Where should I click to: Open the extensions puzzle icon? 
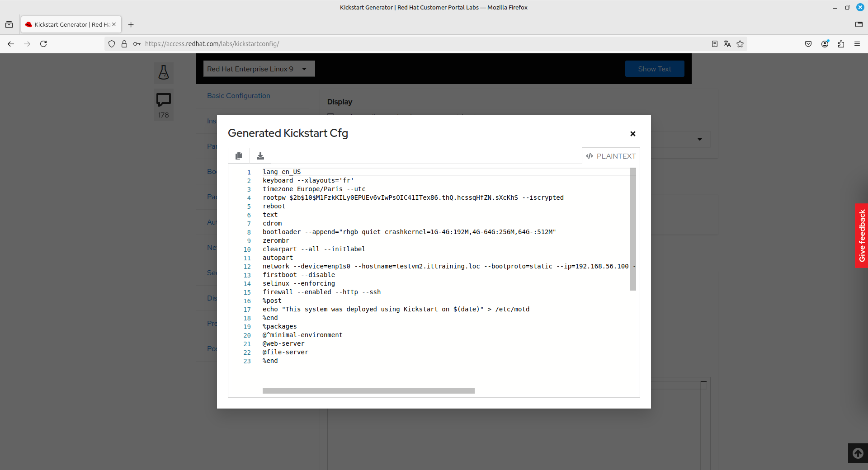pos(841,44)
